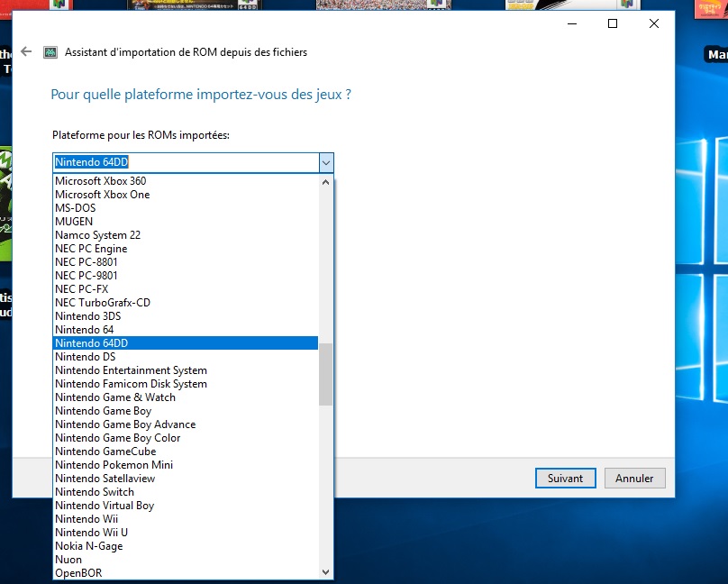
Task: Click Suivant to continue
Action: [x=565, y=479]
